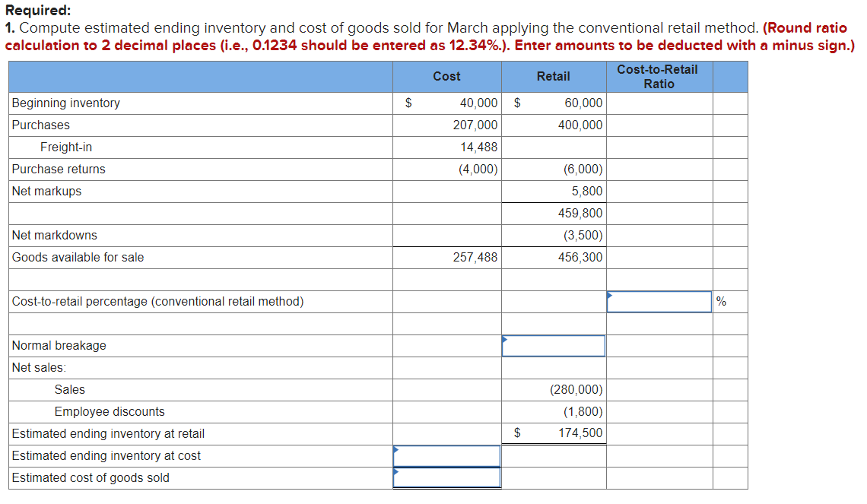The width and height of the screenshot is (867, 504).
Task: Select the 257,488 goods available cost value
Action: click(475, 258)
